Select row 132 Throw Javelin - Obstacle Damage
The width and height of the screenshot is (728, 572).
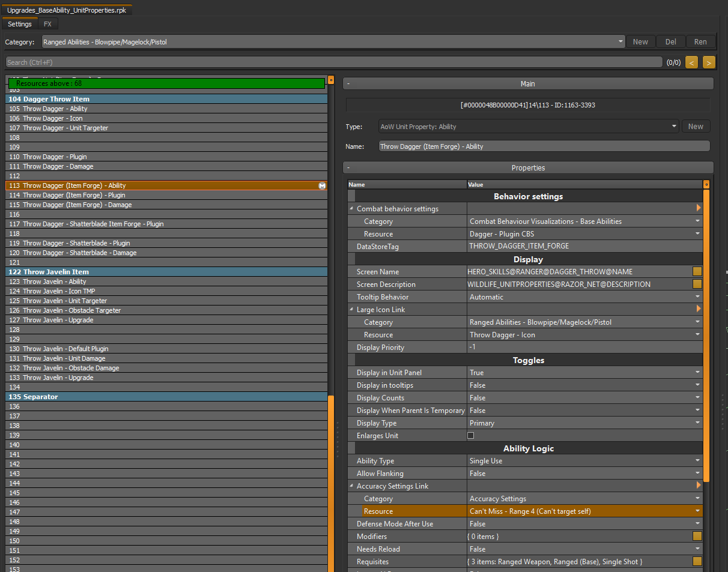click(x=166, y=368)
